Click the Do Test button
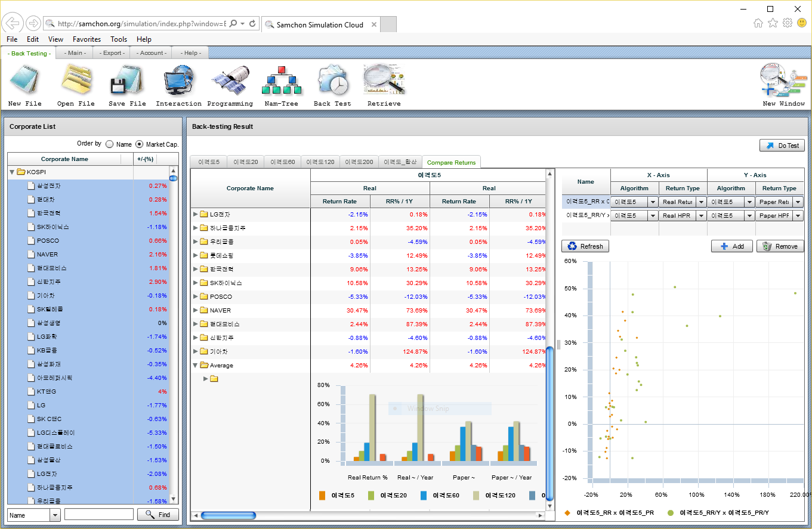Image resolution: width=812 pixels, height=529 pixels. [x=782, y=146]
